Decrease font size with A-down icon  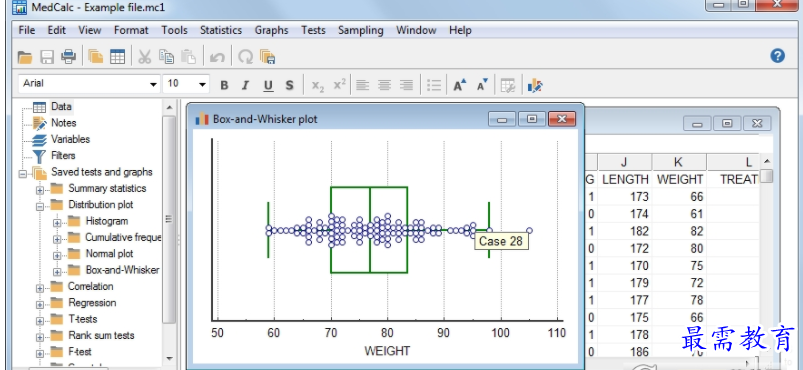pos(482,86)
